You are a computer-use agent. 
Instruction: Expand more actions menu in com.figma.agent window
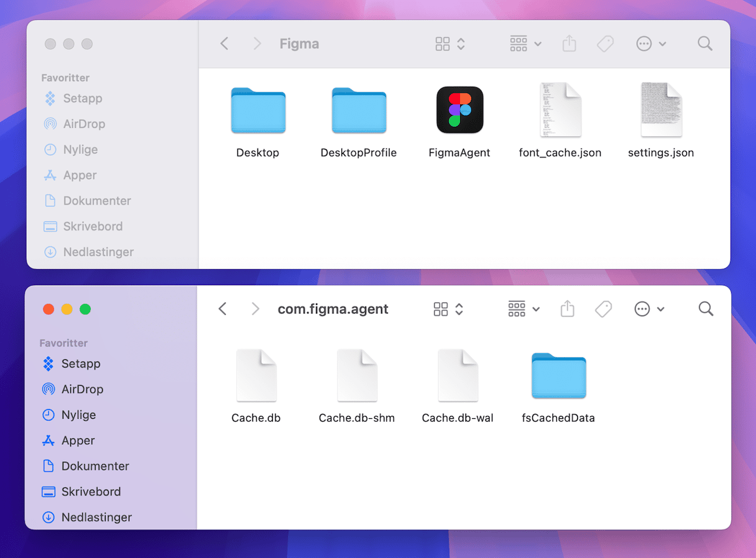click(650, 309)
